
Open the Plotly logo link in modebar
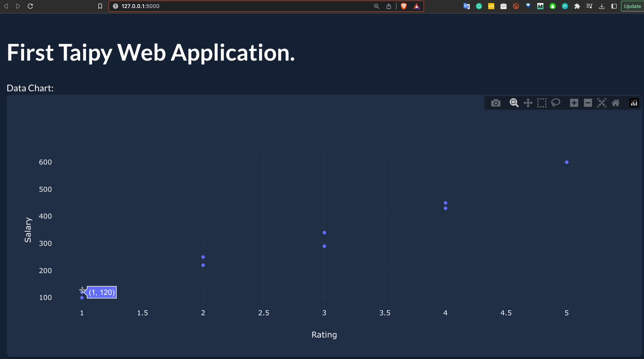pos(634,103)
